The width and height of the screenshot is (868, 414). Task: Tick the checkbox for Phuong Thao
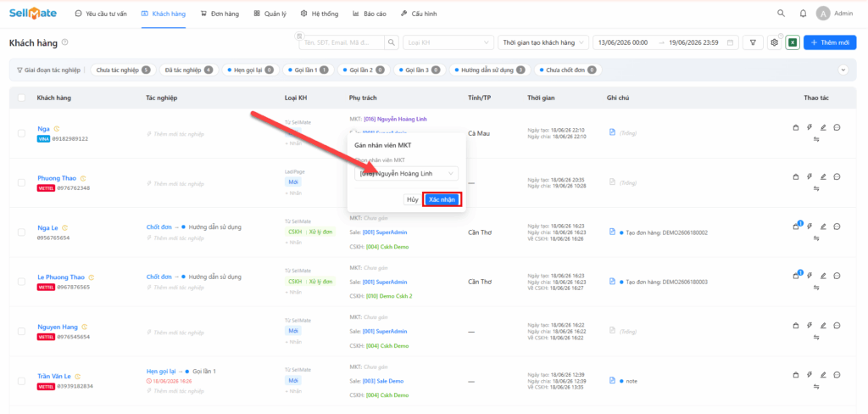coord(21,182)
